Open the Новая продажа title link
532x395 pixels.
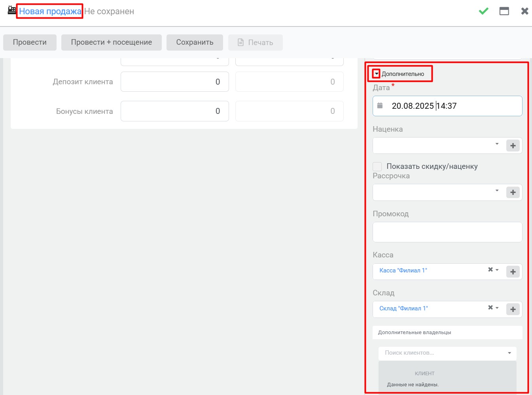50,11
